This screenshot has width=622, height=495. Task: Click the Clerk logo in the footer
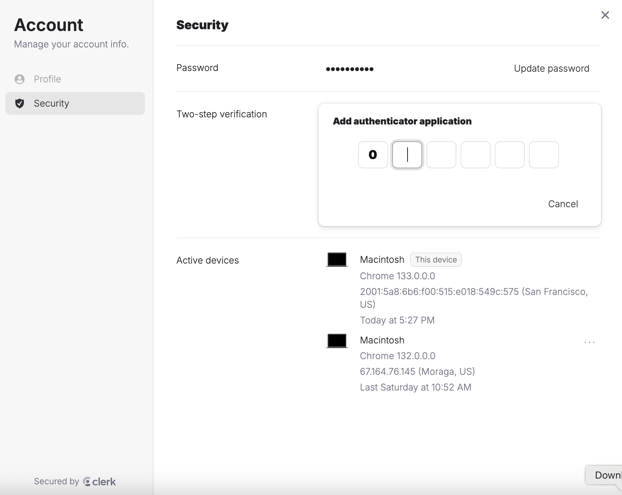[x=100, y=481]
